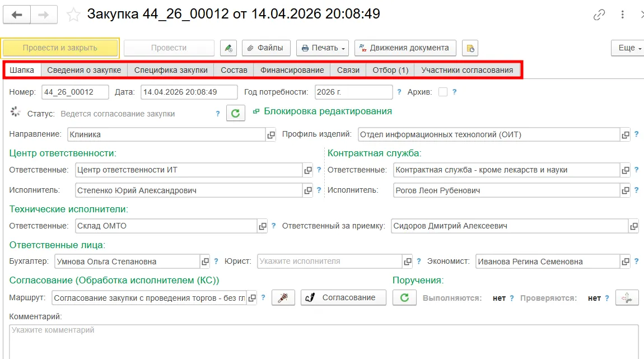Click help question mark after Архив checkbox
Viewport: 644px width, 359px height.
(454, 92)
